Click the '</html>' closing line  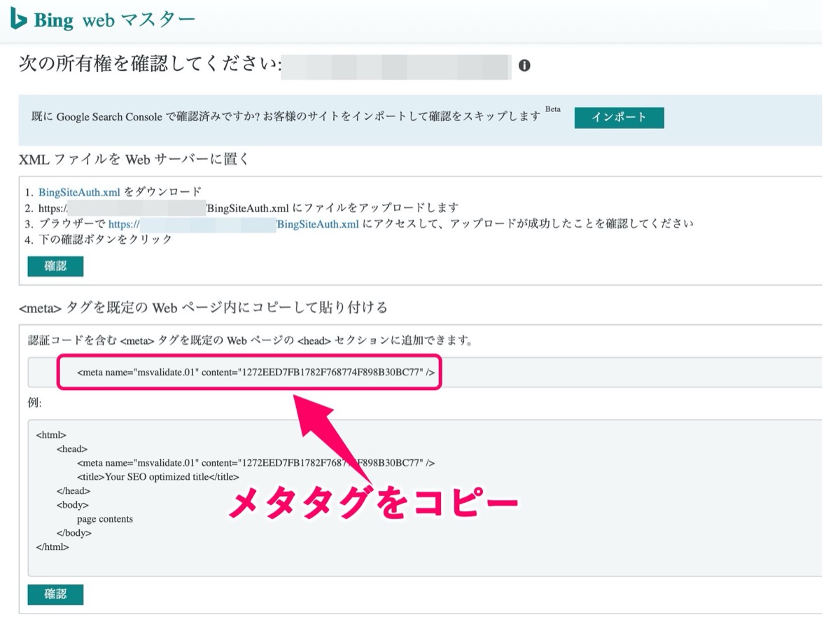tap(52, 547)
